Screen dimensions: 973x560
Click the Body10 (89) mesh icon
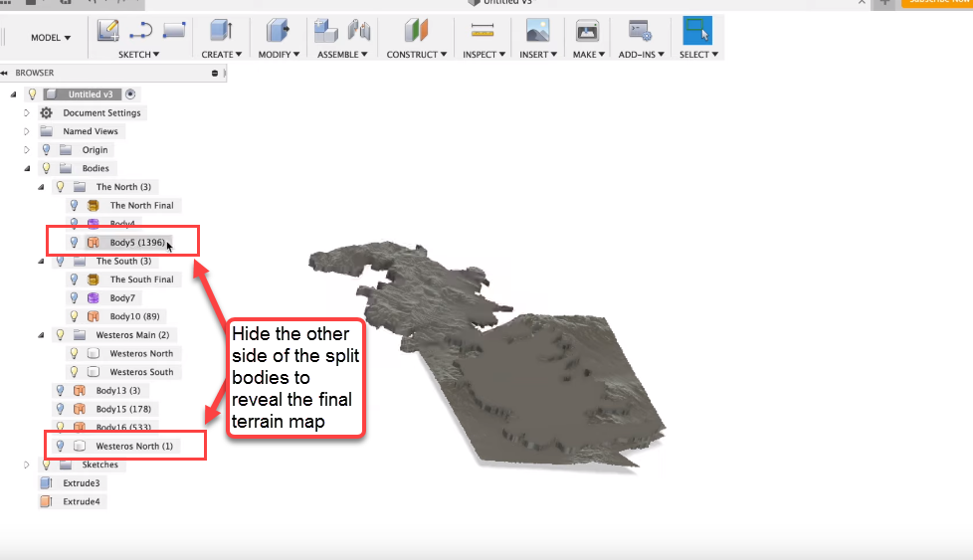coord(94,316)
